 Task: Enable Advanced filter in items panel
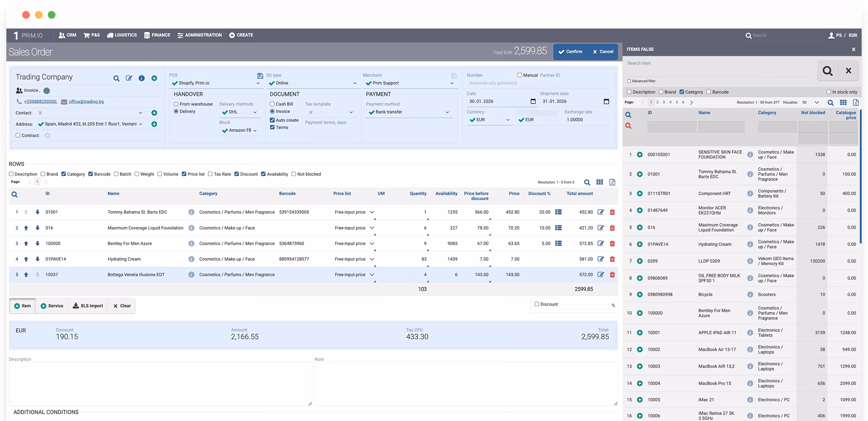[x=629, y=81]
